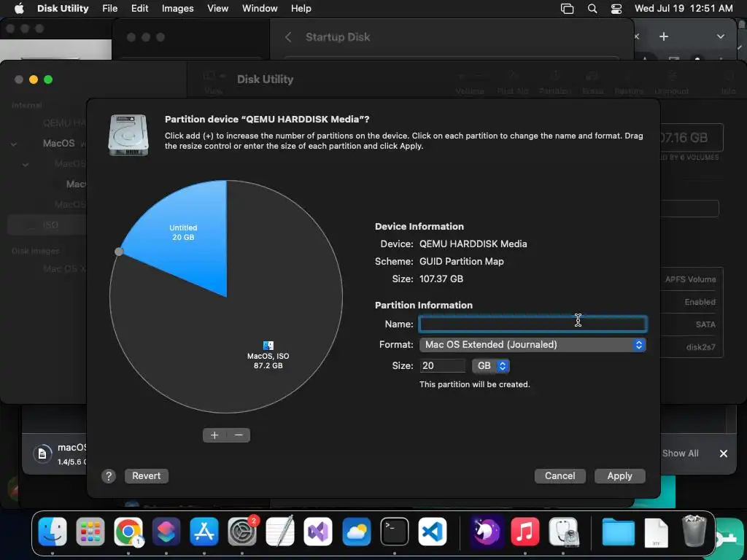
Task: Open the Disk Utility menu
Action: tap(63, 8)
